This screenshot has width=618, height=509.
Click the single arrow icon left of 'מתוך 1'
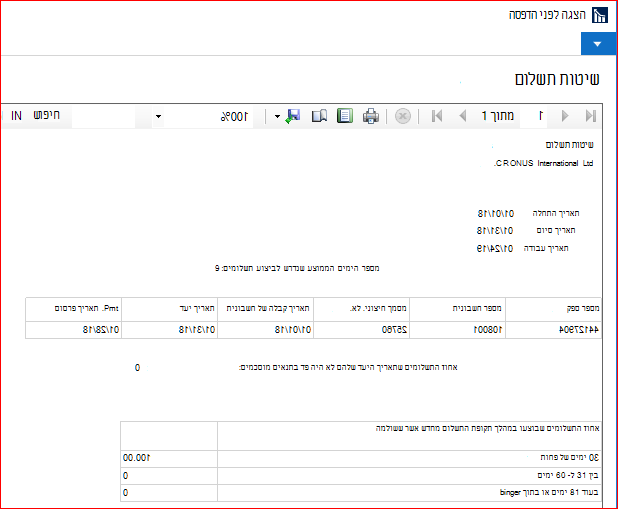pyautogui.click(x=463, y=116)
